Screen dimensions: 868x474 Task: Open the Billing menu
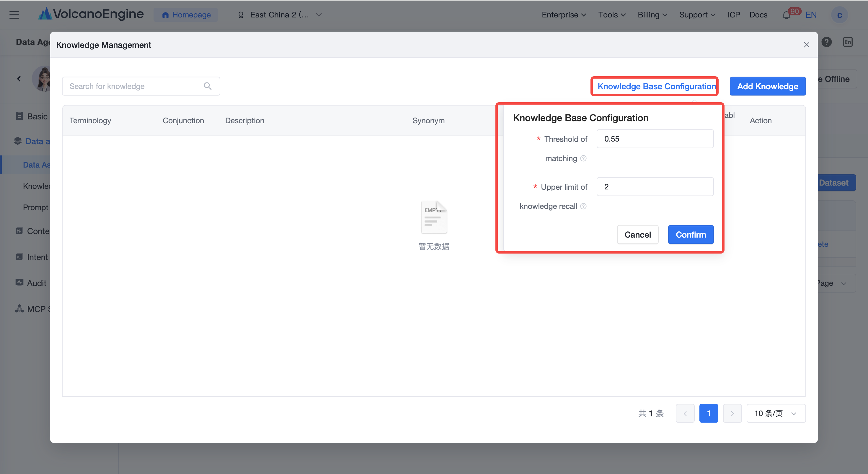pyautogui.click(x=652, y=15)
